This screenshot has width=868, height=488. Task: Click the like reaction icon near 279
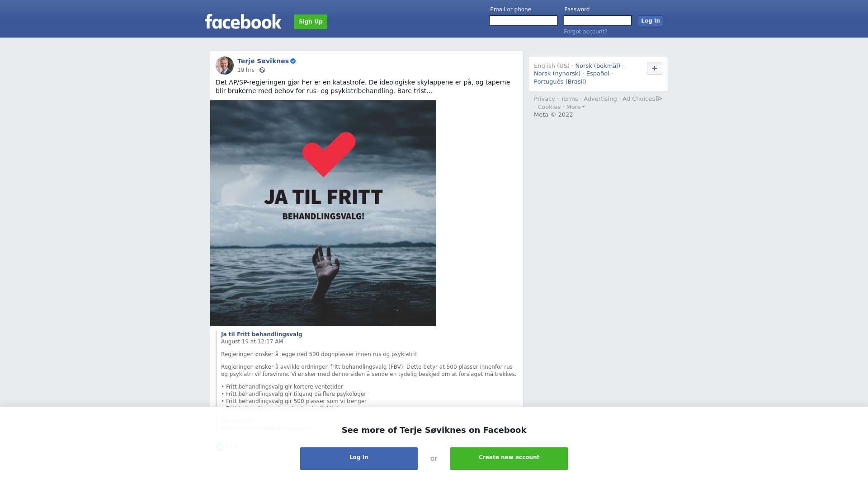220,447
